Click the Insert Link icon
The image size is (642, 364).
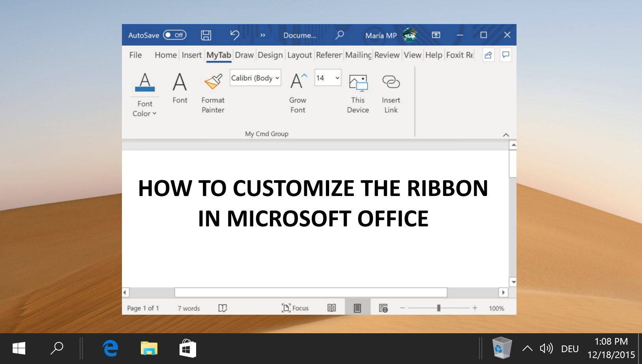coord(391,82)
